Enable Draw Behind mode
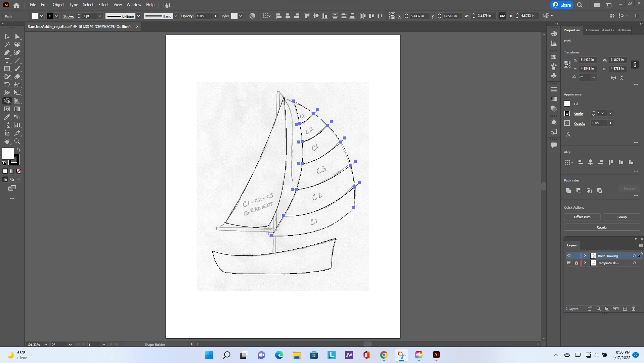Image resolution: width=644 pixels, height=363 pixels. point(12,179)
